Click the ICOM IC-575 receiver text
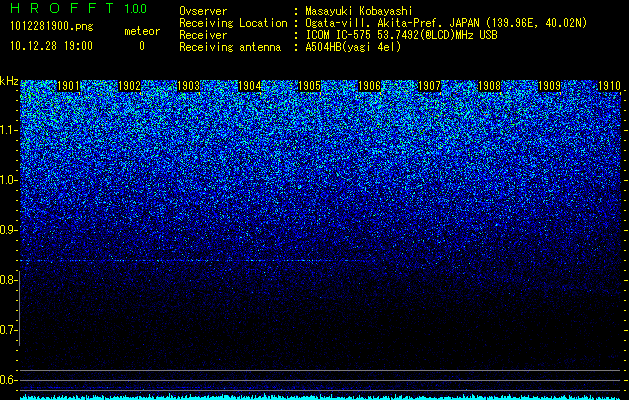Image resolution: width=629 pixels, height=400 pixels. (402, 35)
